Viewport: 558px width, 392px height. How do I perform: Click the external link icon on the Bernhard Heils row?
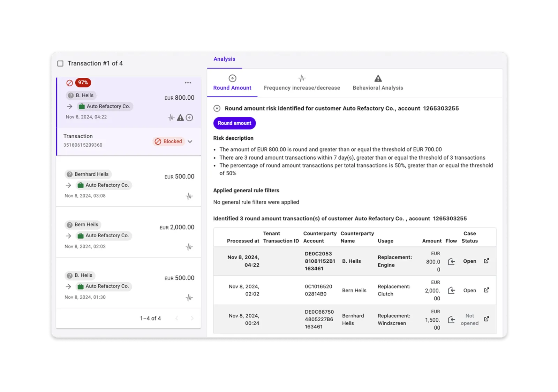[487, 319]
